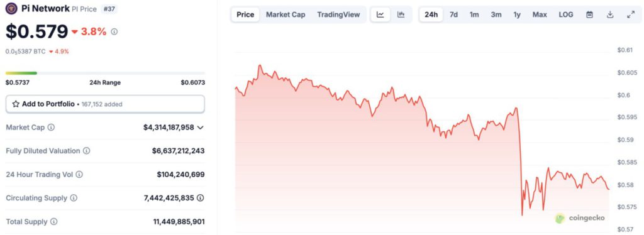Screen dimensions: 644x235
Task: Click info icon beside Fully Diluted Valuation
Action: coord(86,151)
